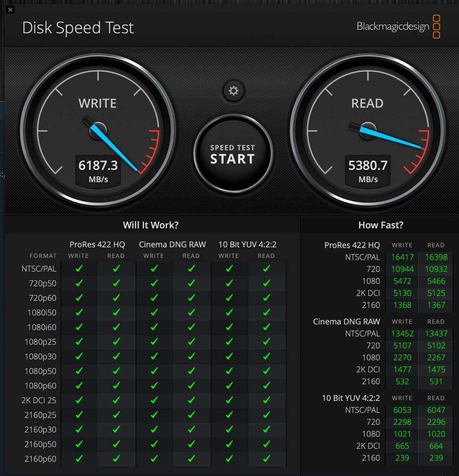Click 10 Bit YUV NTSC/PAL write value 6053
Screen dimensions: 459x476
[402, 410]
